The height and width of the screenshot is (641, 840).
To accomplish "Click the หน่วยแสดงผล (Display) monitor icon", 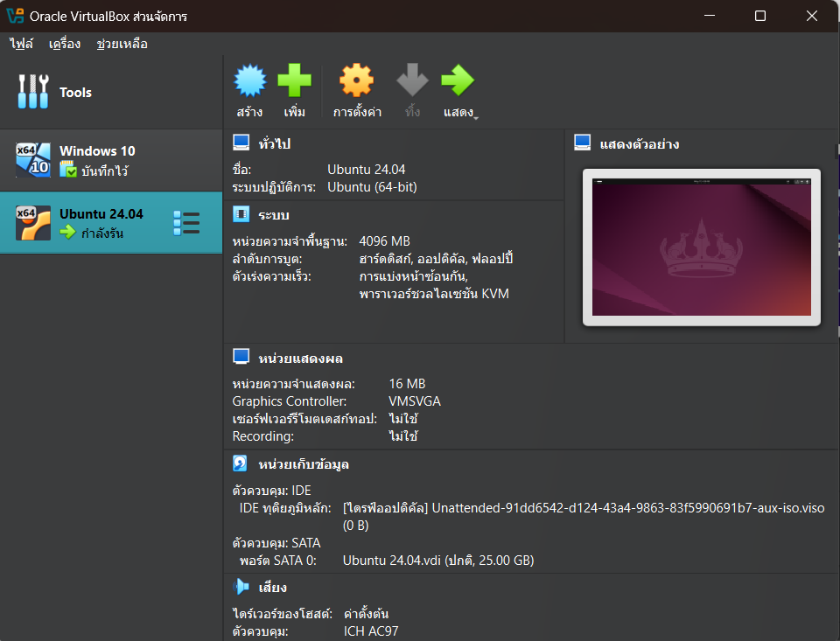I will click(241, 357).
